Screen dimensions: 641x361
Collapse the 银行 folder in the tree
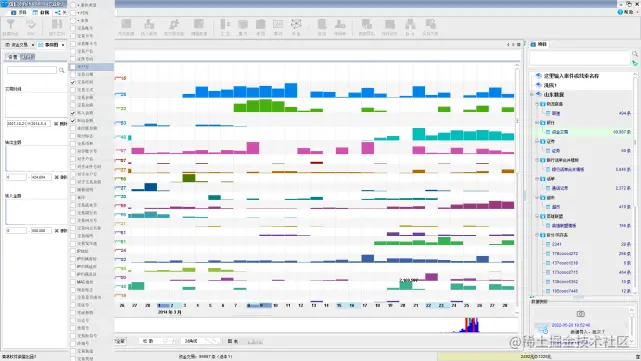click(x=537, y=123)
